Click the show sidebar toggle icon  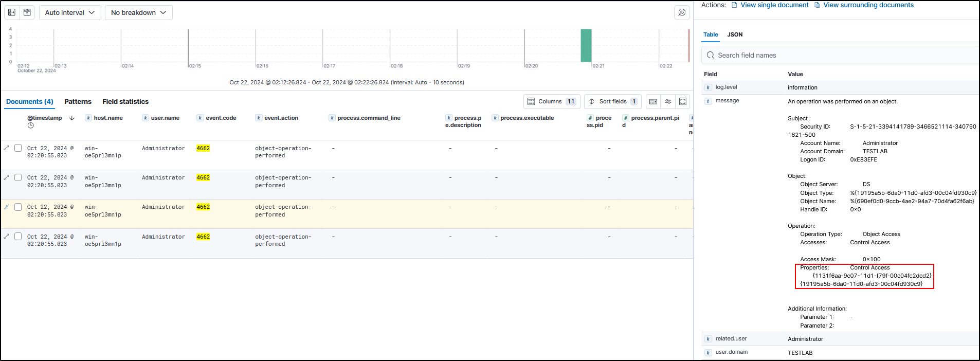12,12
